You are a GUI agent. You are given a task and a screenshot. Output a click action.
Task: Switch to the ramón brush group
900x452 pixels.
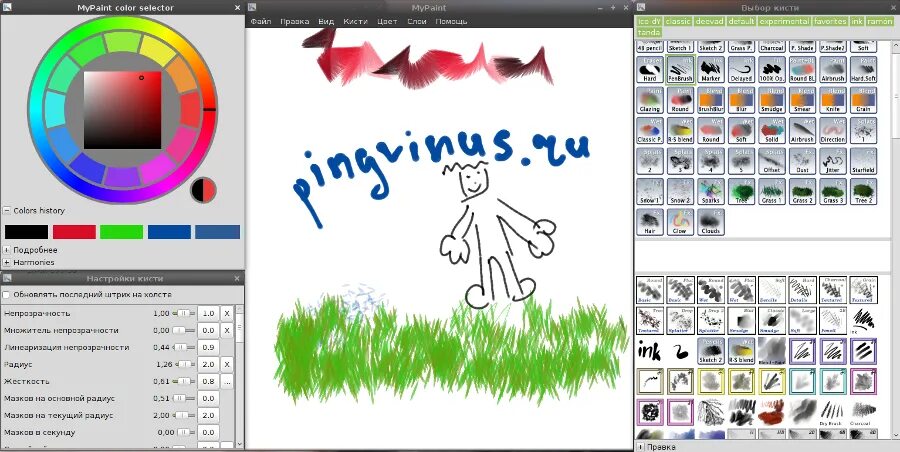pos(879,21)
